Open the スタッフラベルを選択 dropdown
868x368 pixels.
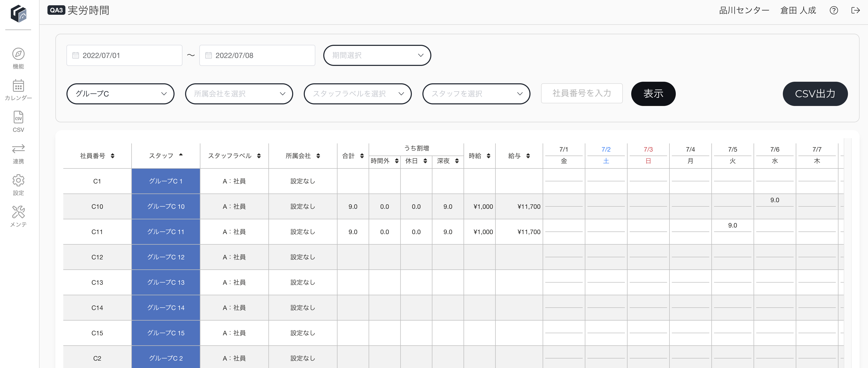[358, 94]
